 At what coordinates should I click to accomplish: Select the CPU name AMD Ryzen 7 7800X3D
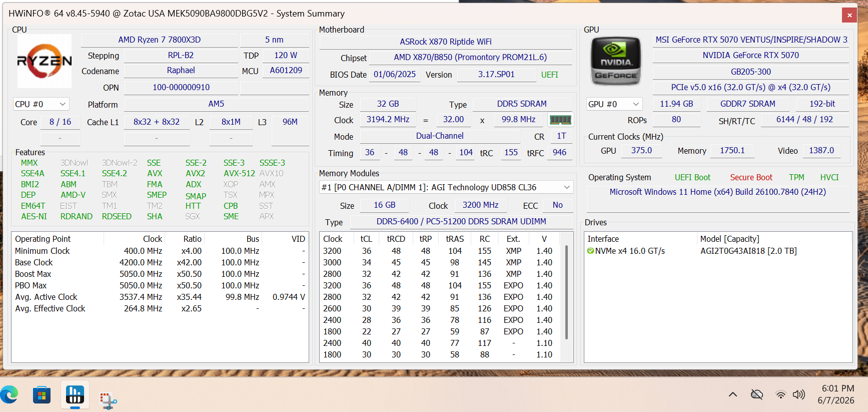[159, 40]
